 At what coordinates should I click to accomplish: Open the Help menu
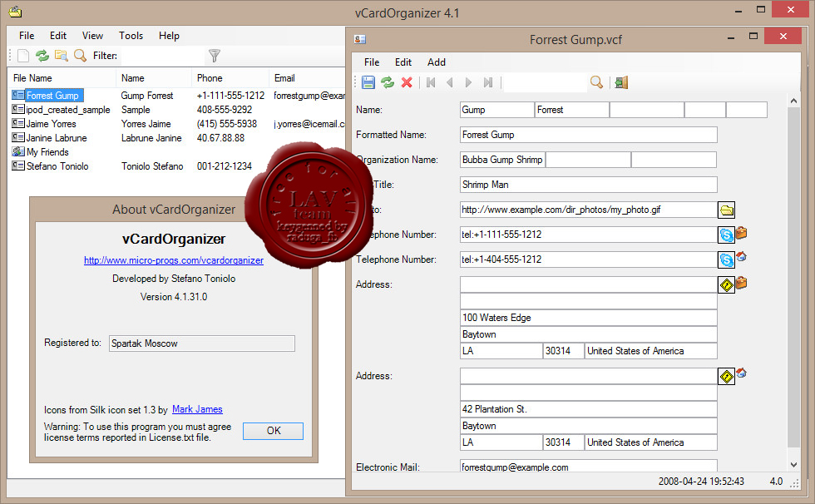pos(169,36)
